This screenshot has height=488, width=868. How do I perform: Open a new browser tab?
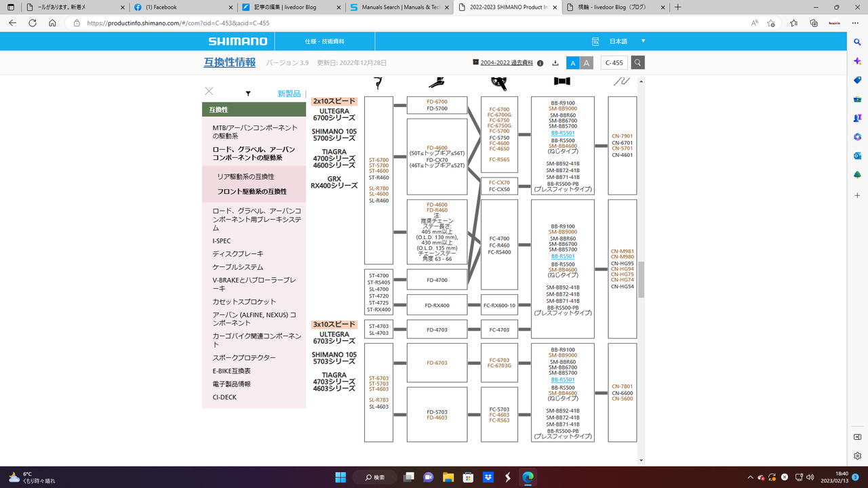pyautogui.click(x=677, y=7)
